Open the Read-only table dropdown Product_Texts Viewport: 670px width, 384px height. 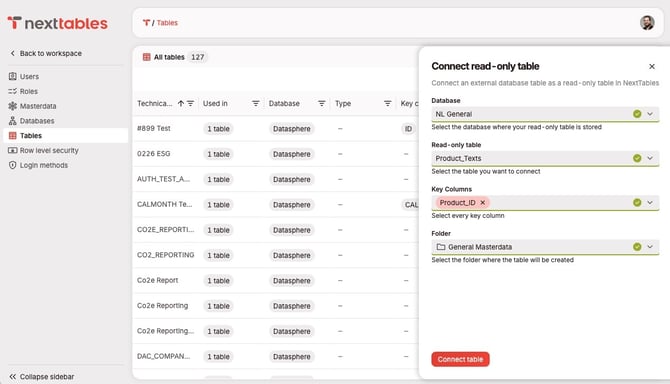545,158
